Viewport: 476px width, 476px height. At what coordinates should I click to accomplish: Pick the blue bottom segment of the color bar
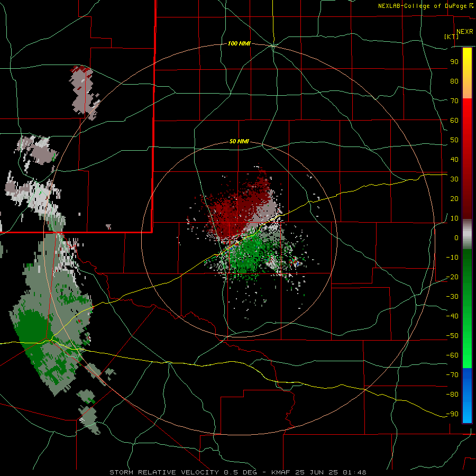click(467, 396)
